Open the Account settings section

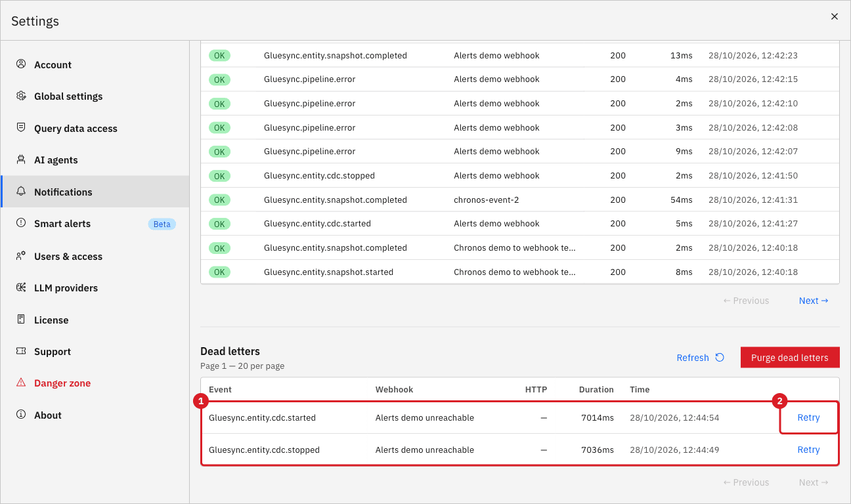click(95, 64)
